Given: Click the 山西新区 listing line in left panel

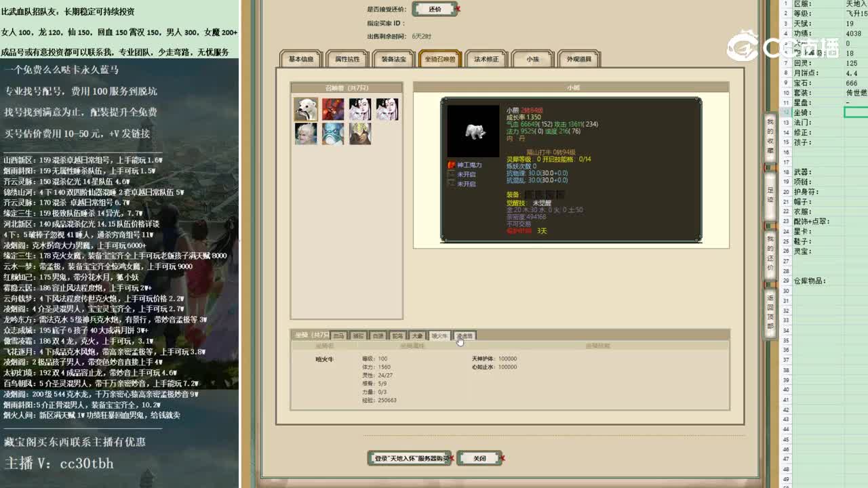Looking at the screenshot, I should (83, 160).
